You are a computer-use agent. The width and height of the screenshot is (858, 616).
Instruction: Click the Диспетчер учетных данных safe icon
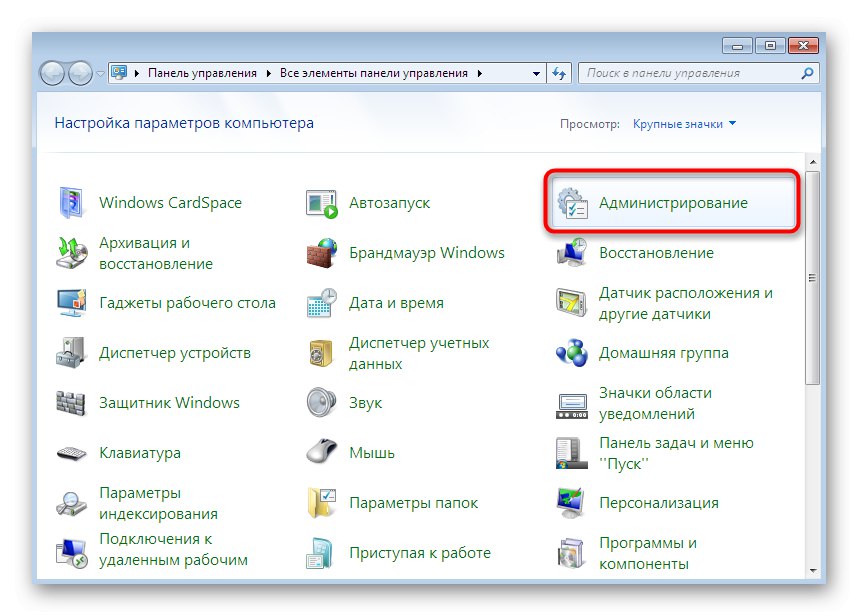pyautogui.click(x=321, y=353)
